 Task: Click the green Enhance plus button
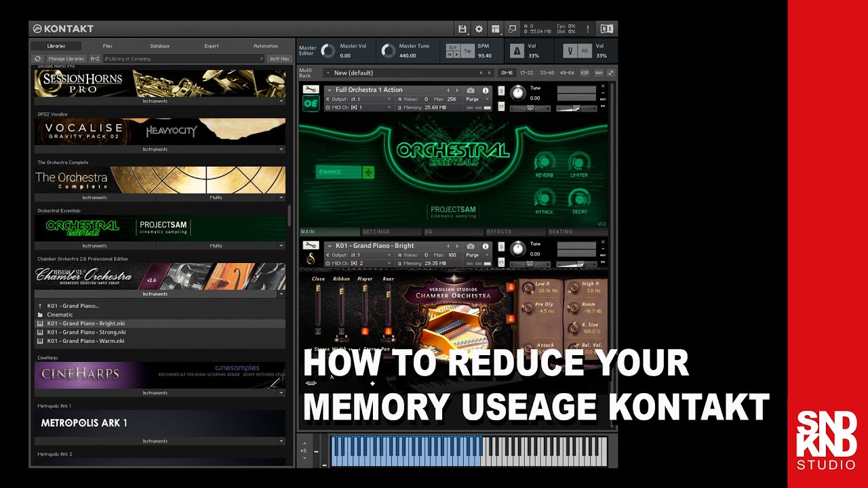coord(368,172)
